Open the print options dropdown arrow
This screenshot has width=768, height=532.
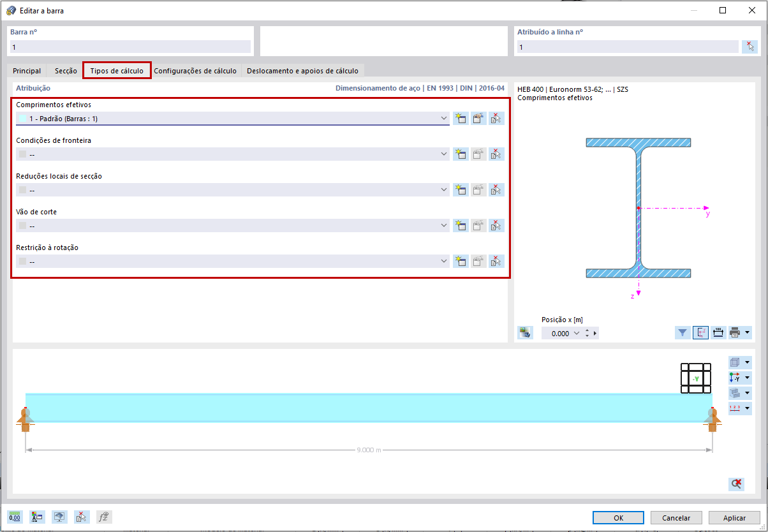tap(748, 332)
